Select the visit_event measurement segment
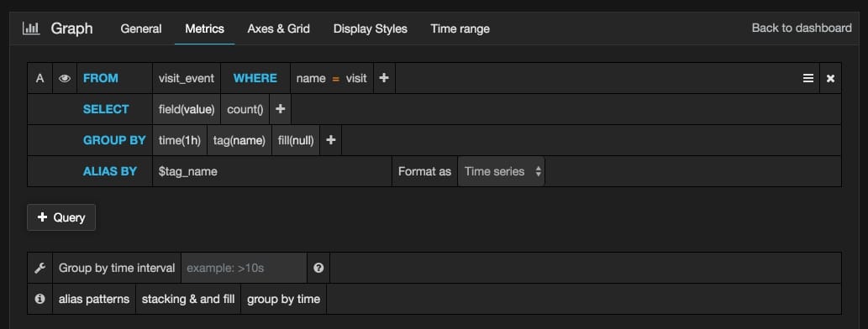Screen dimensions: 868x329 coord(186,78)
